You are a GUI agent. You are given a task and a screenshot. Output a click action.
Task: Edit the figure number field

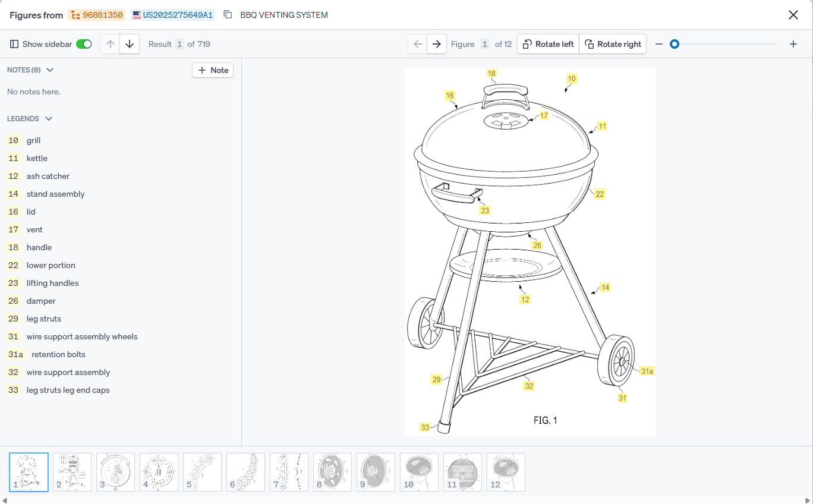tap(485, 44)
